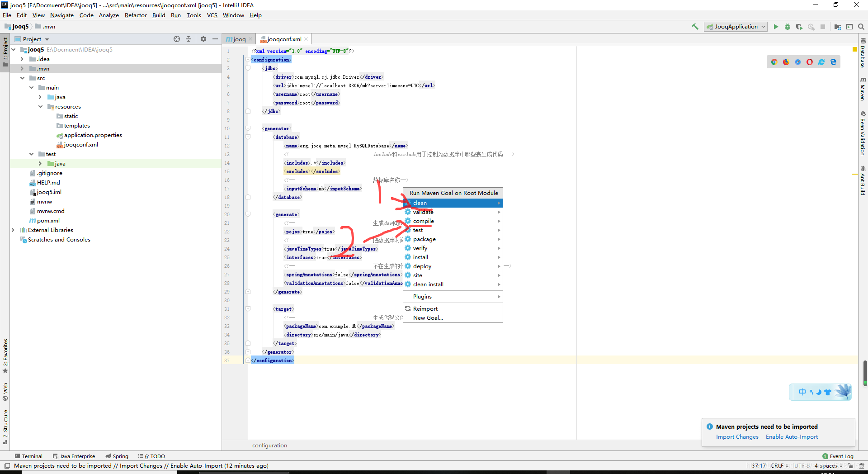Click the read-only lock icon in status bar

click(850, 465)
